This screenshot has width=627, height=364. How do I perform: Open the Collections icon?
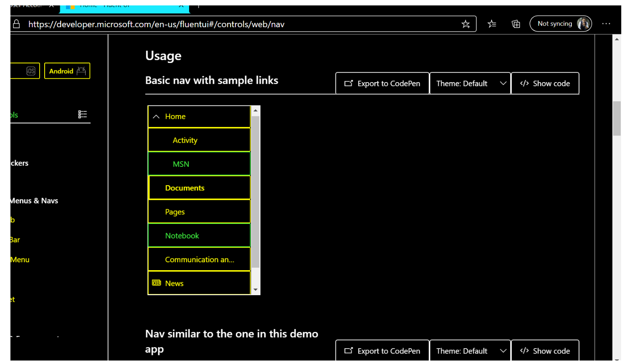(516, 24)
